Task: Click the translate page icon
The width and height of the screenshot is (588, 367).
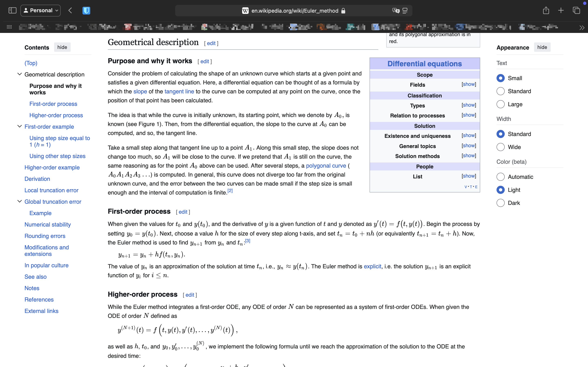Action: click(x=395, y=10)
